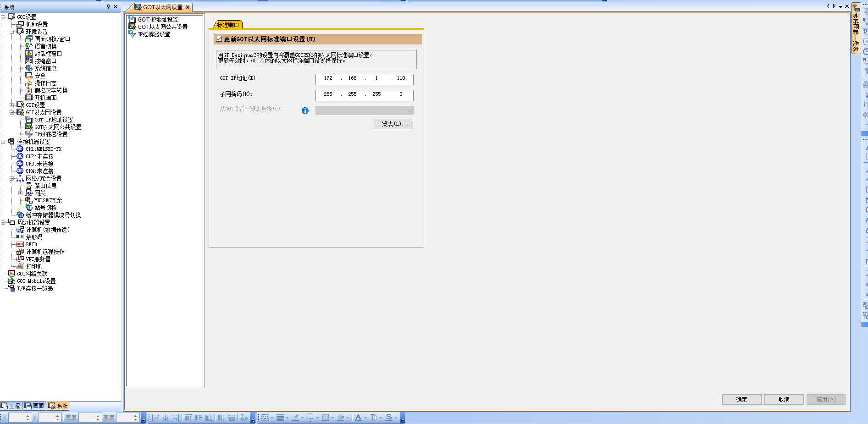Click the barcode (条形码) icon
Screen dimensions: 868x424
pos(20,237)
